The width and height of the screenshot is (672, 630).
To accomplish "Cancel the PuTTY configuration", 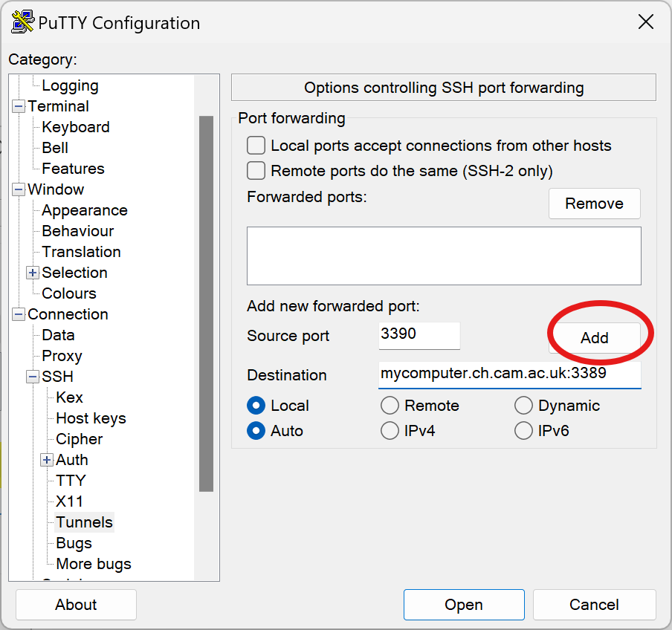I will click(x=595, y=605).
